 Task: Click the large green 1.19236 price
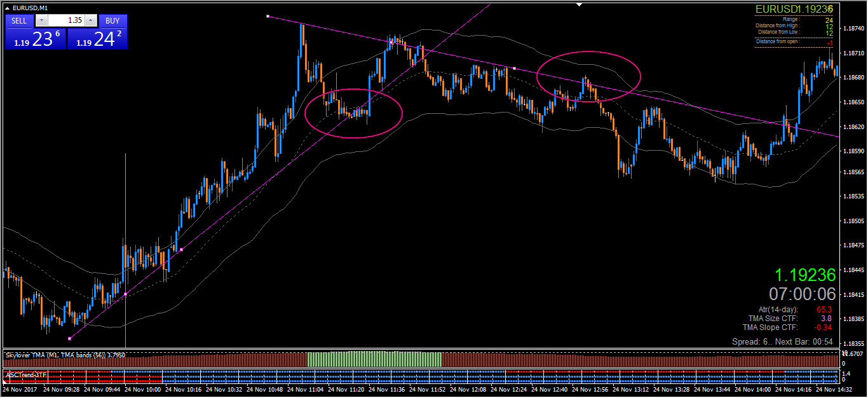coord(804,275)
